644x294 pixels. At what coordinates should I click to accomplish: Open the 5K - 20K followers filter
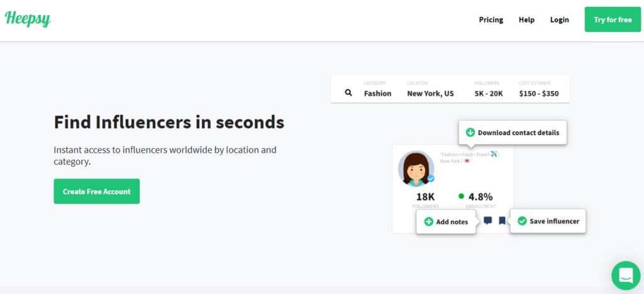[x=488, y=93]
